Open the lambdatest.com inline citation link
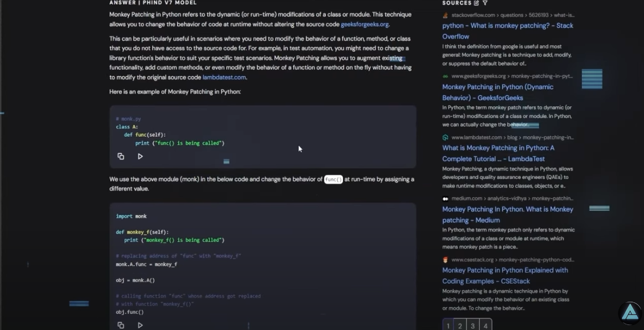 [x=224, y=78]
